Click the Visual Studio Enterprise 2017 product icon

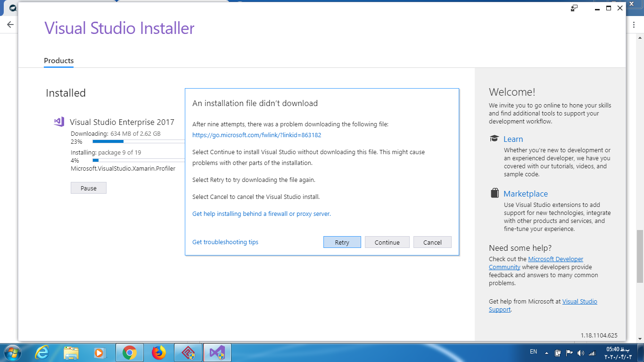point(59,122)
